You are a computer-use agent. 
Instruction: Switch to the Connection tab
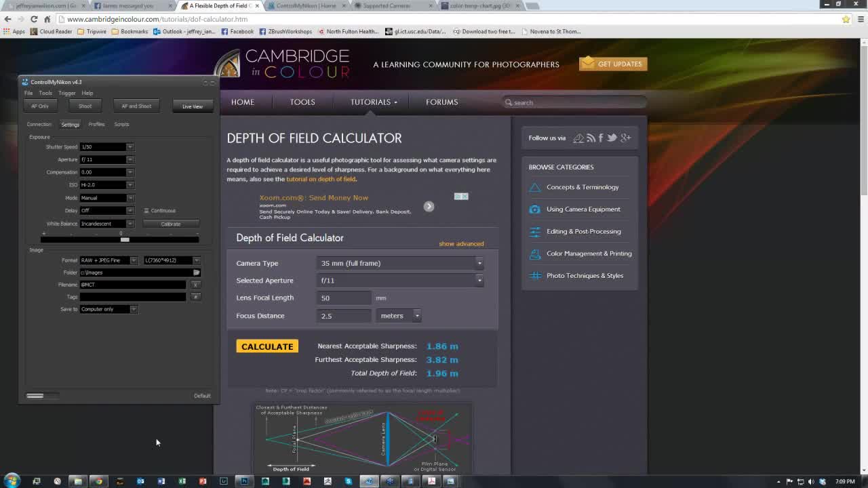pos(39,124)
